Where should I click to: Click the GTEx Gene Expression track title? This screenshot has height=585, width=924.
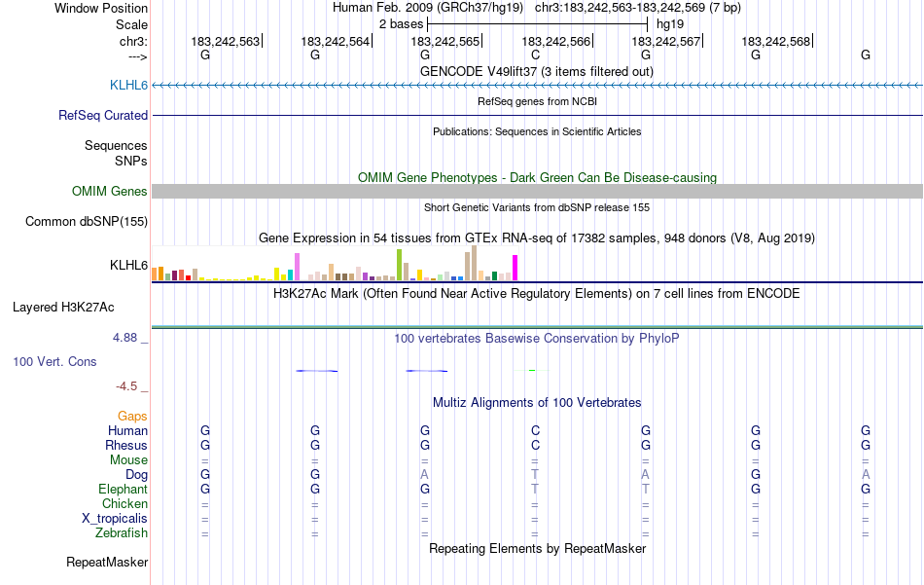pyautogui.click(x=537, y=238)
